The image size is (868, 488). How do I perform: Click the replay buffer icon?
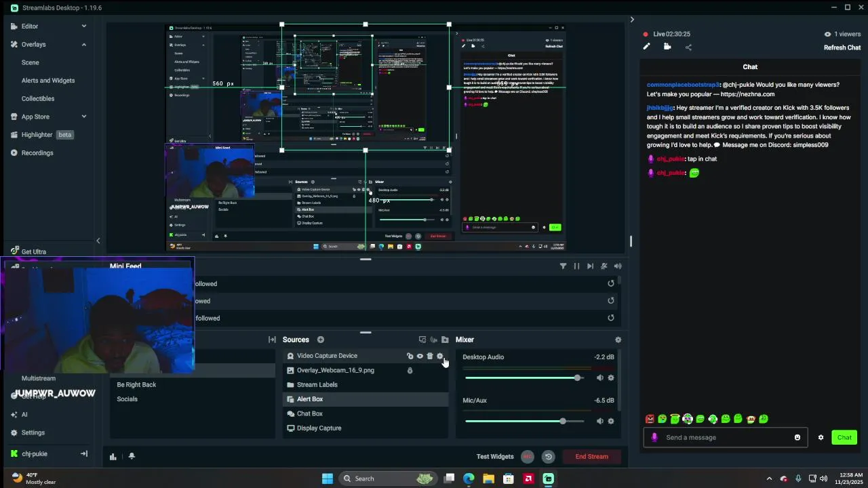(x=549, y=456)
